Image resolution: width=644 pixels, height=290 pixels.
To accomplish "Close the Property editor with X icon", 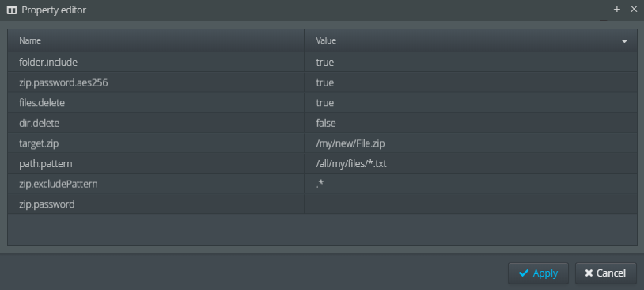I will 634,9.
